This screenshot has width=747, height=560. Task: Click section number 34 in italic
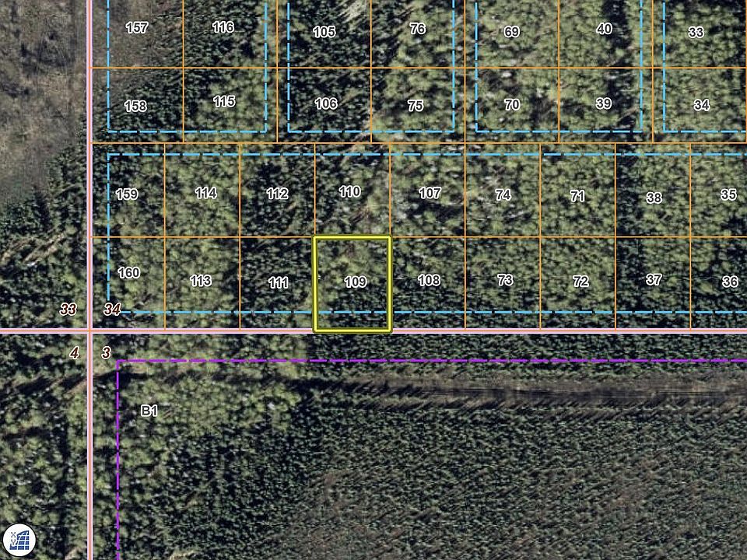click(x=112, y=310)
